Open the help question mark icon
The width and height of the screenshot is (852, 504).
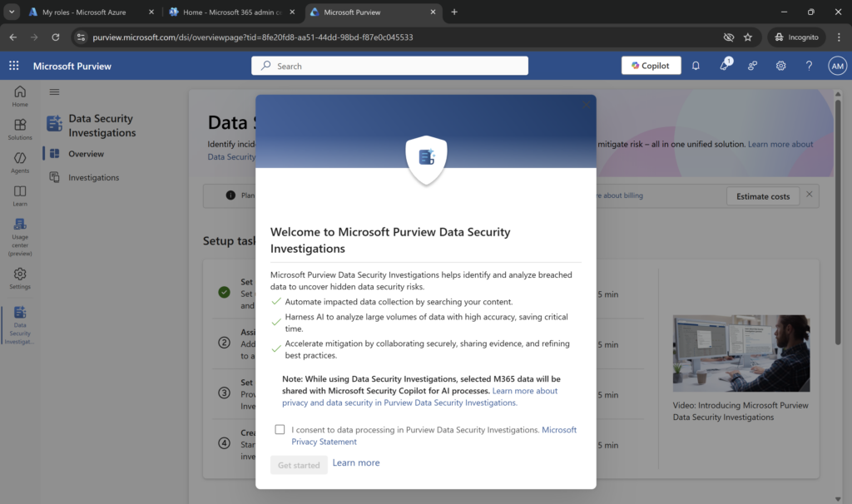809,66
